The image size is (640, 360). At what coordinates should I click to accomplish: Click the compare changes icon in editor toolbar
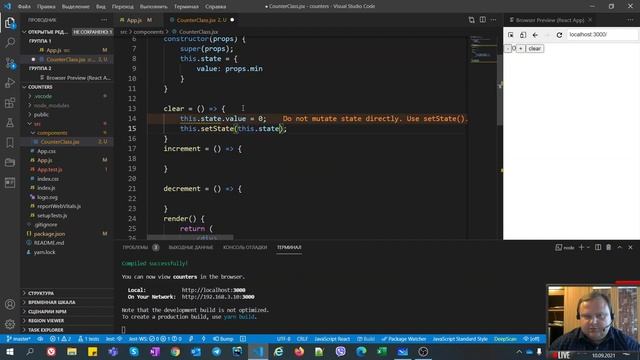pyautogui.click(x=471, y=20)
